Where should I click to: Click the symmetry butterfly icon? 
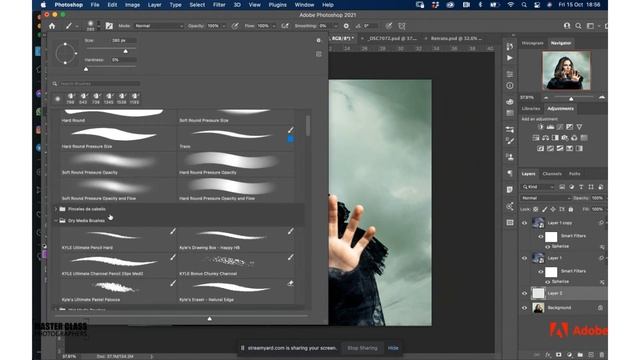[402, 26]
